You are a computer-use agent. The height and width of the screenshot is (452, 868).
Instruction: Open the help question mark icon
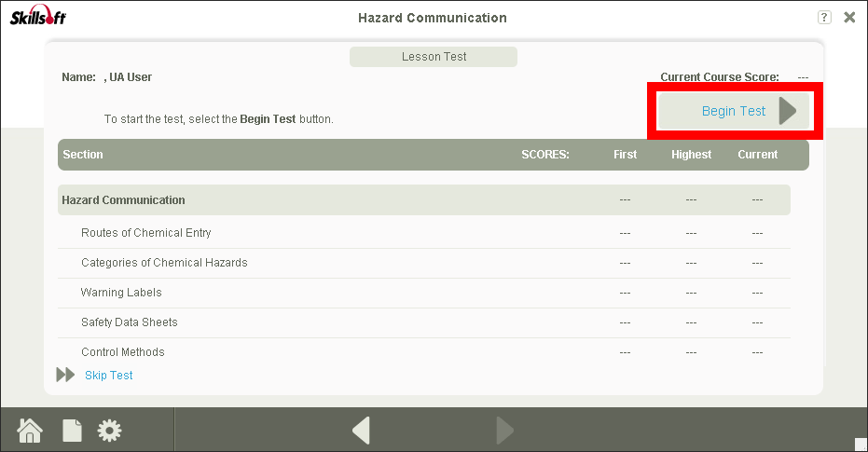(824, 17)
